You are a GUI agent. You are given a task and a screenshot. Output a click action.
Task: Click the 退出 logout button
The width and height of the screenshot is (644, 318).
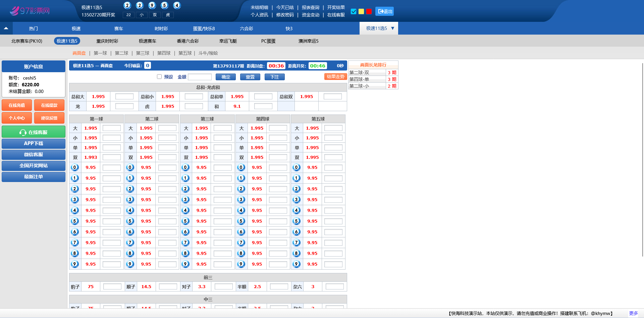point(384,11)
